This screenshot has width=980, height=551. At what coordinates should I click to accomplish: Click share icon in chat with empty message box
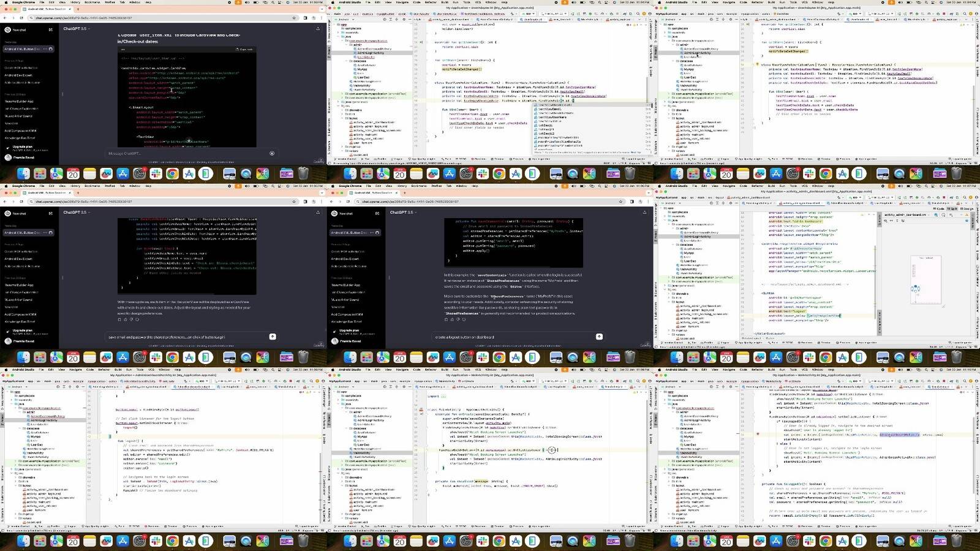[x=317, y=29]
